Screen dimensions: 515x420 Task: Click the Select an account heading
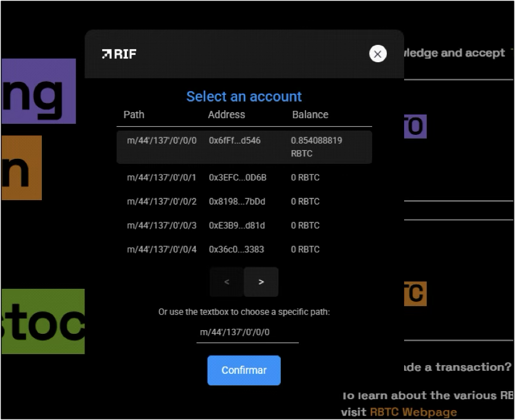tap(244, 97)
